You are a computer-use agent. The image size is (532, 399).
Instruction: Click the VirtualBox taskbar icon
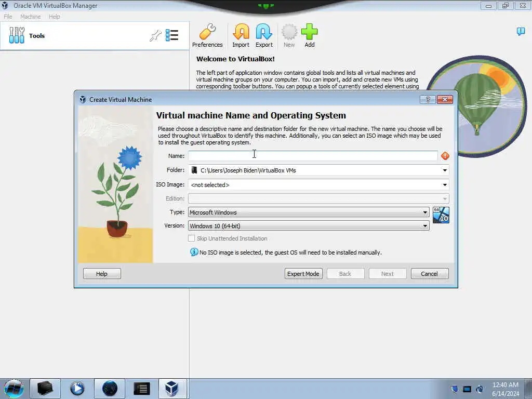(172, 389)
